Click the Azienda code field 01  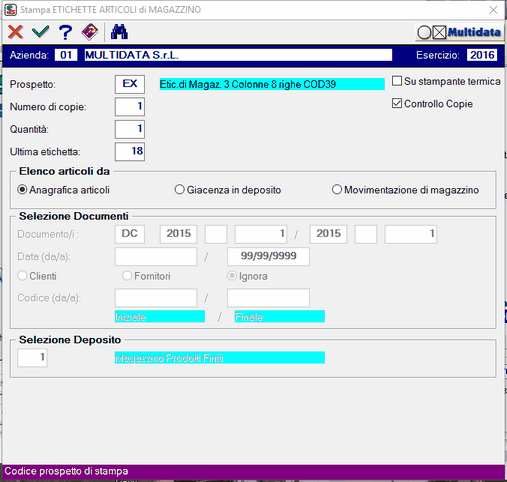(x=66, y=55)
